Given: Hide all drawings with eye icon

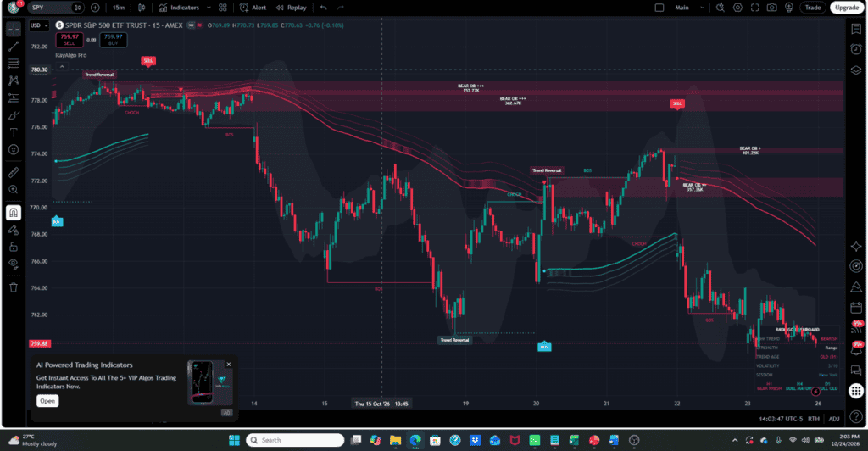Looking at the screenshot, I should 14,264.
